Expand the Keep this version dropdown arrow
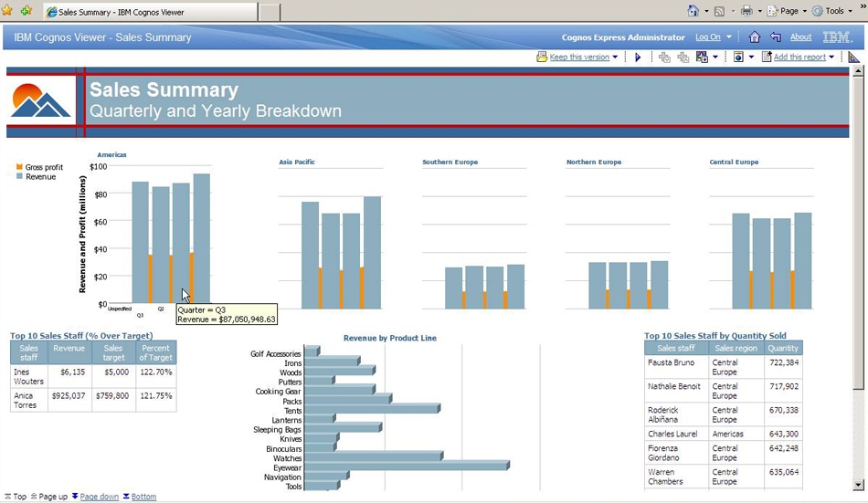This screenshot has height=503, width=868. (615, 57)
